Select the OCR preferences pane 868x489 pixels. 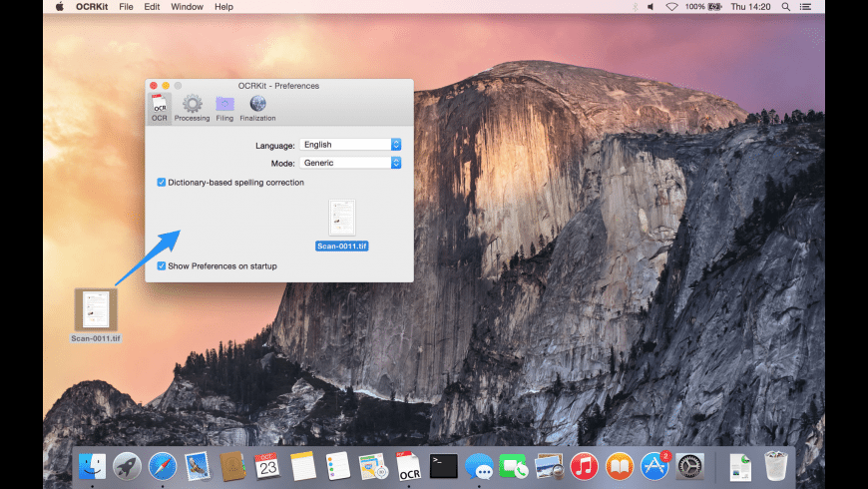[x=159, y=108]
